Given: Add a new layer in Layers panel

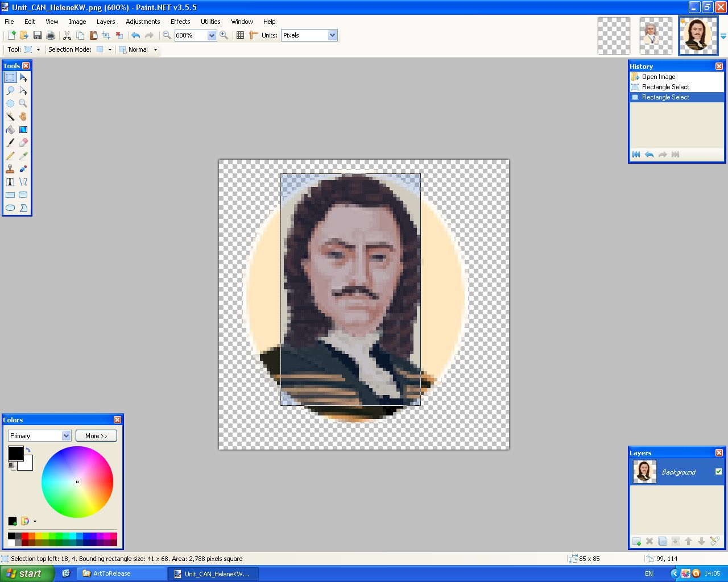Looking at the screenshot, I should coord(636,541).
